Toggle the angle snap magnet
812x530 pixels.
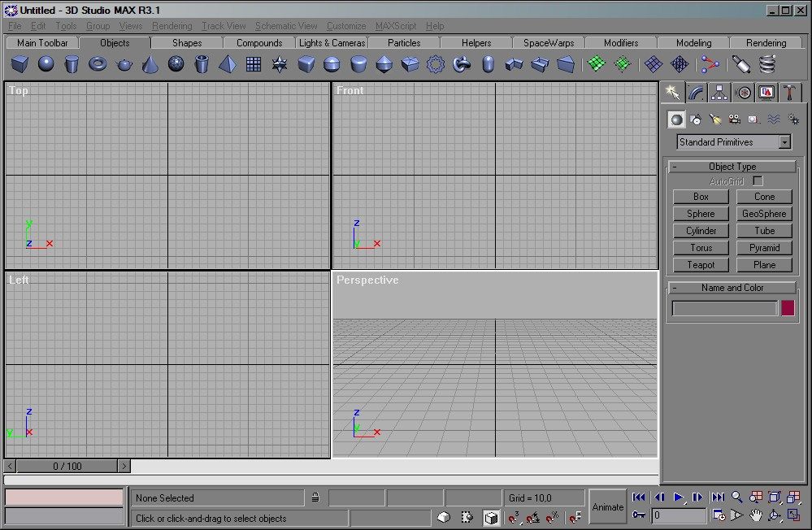[533, 517]
